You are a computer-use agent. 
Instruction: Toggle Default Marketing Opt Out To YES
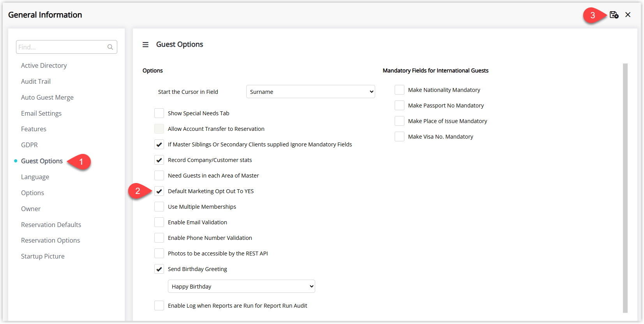pos(159,191)
